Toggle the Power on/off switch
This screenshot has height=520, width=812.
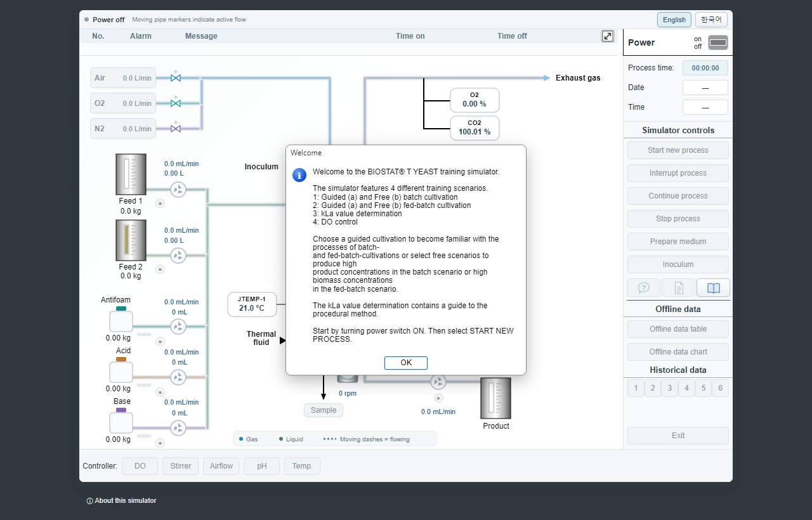tap(718, 42)
